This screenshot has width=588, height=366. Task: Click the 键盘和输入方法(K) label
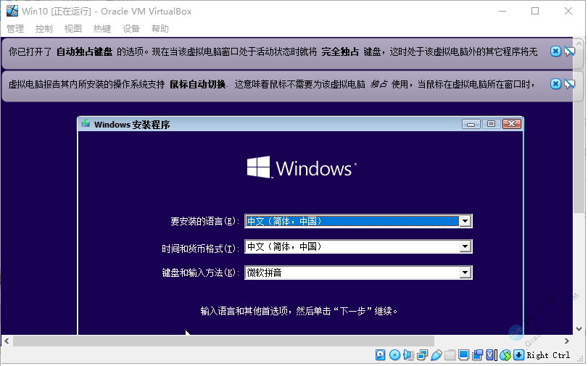point(200,273)
